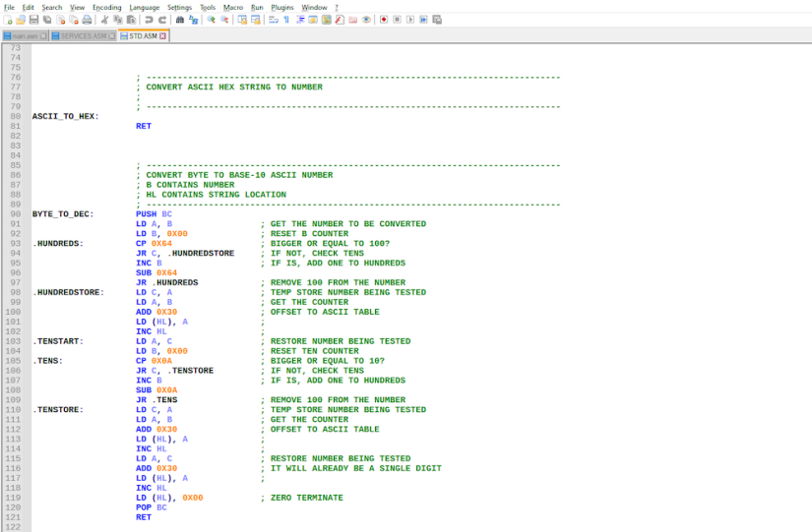The width and height of the screenshot is (812, 532).
Task: Toggle word wrap in the toolbar
Action: pos(274,20)
